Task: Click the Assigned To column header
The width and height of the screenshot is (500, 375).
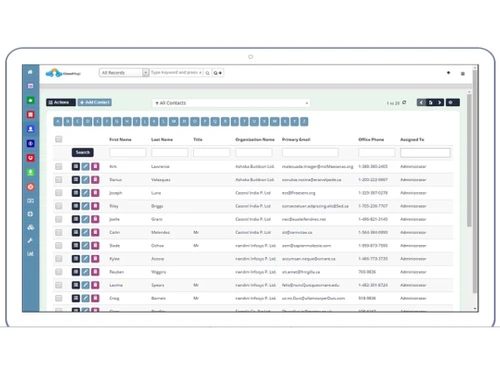Action: point(412,139)
